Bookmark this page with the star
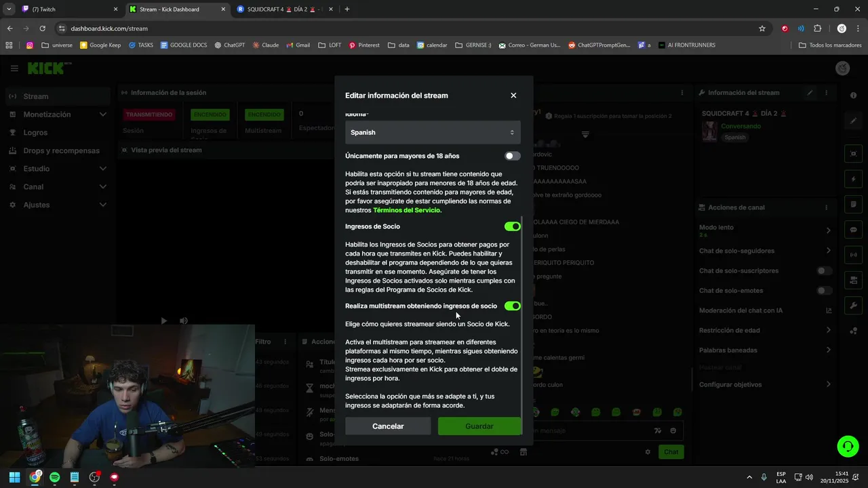The width and height of the screenshot is (868, 488). click(x=762, y=28)
